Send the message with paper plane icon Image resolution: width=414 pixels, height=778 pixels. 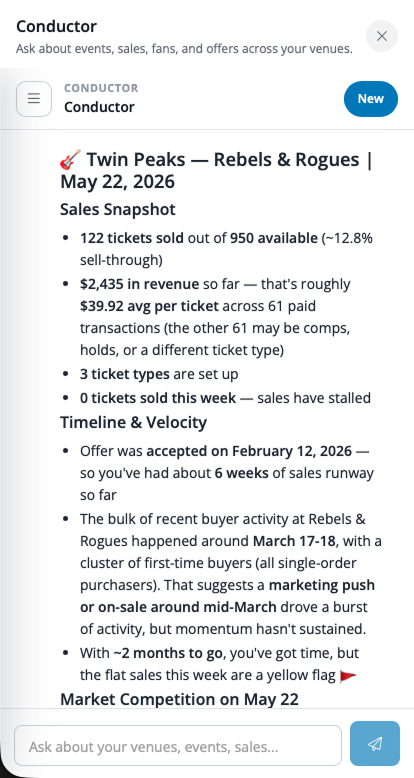(375, 743)
